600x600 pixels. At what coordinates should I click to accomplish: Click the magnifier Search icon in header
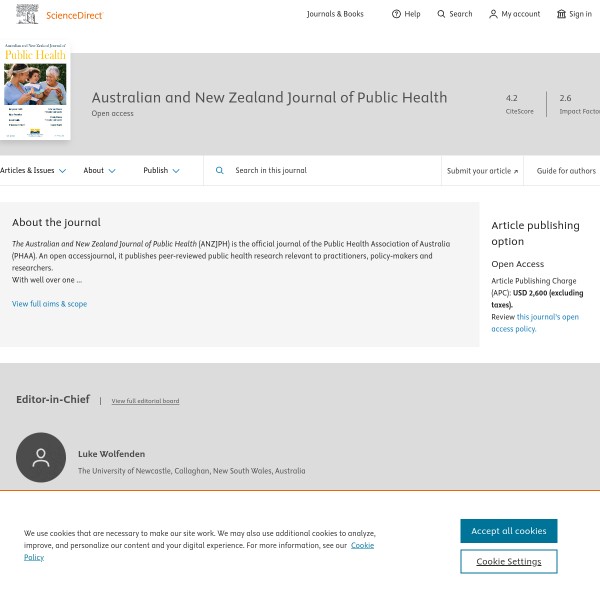click(442, 14)
